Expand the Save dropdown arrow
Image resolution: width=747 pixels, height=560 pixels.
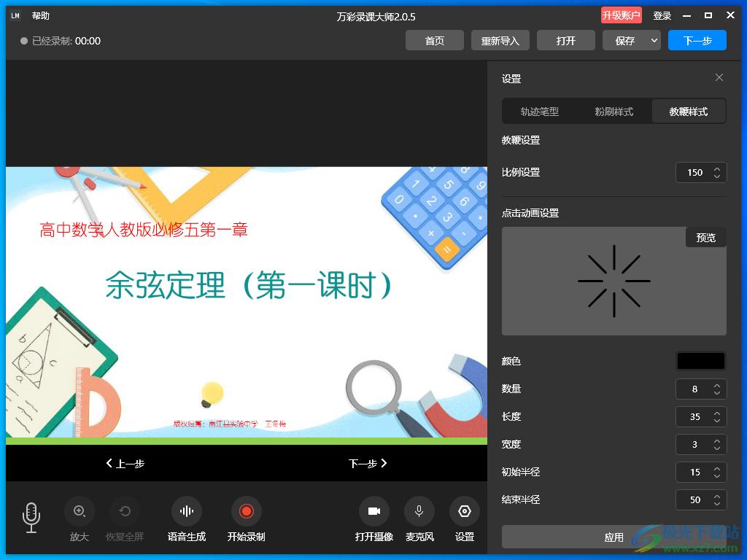click(x=654, y=41)
